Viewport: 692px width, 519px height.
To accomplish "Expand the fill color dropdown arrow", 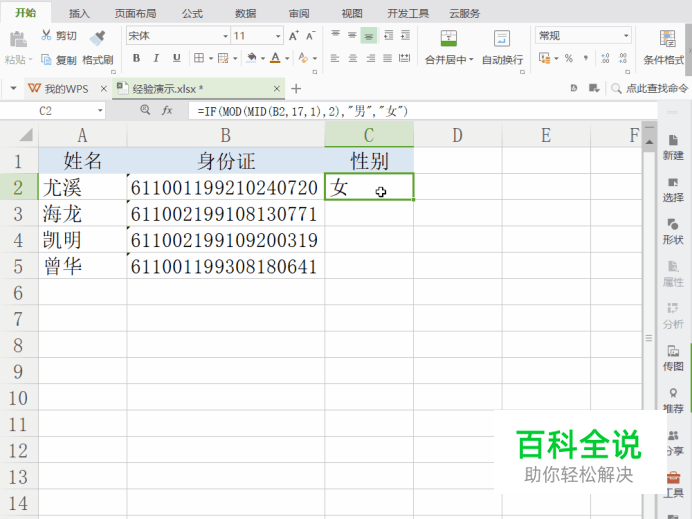I will [x=263, y=58].
